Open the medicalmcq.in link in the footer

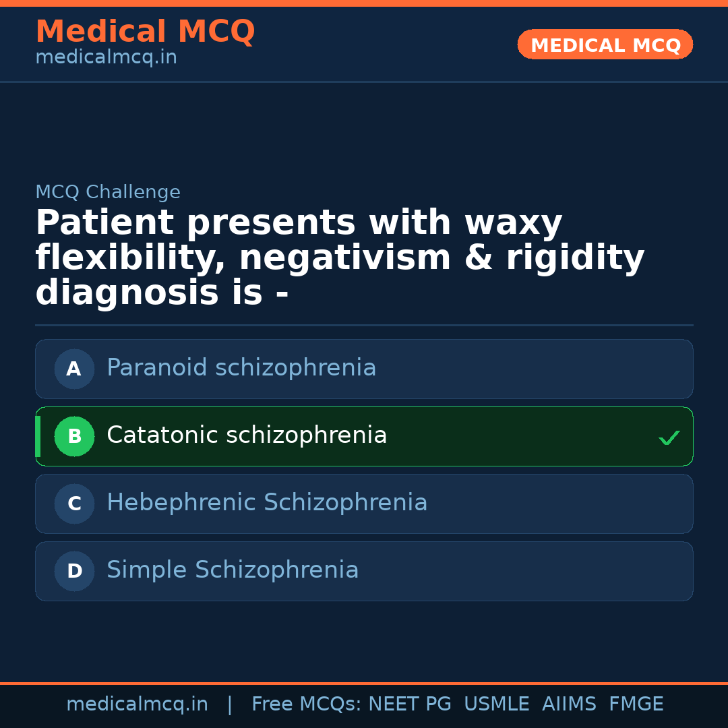[x=137, y=704]
